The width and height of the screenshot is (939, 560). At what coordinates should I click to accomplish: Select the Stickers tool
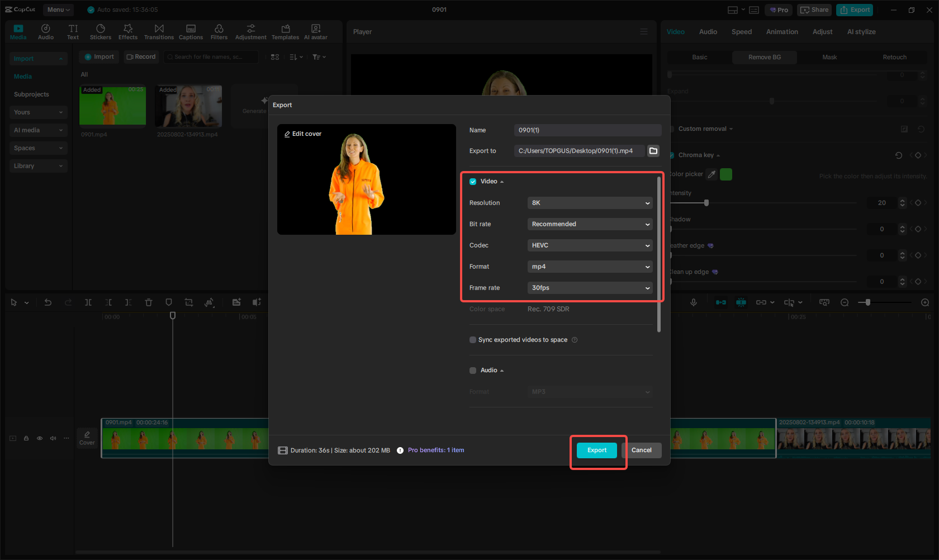tap(101, 31)
